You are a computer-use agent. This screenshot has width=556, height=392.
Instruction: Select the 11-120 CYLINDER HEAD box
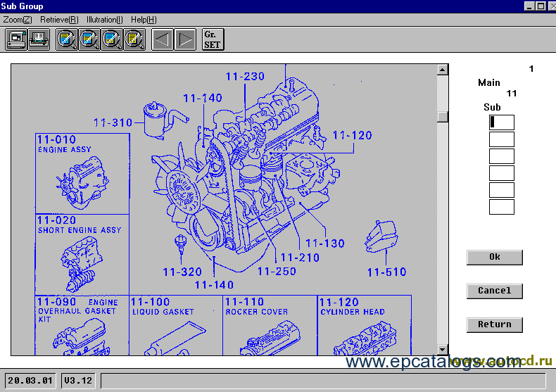365,325
